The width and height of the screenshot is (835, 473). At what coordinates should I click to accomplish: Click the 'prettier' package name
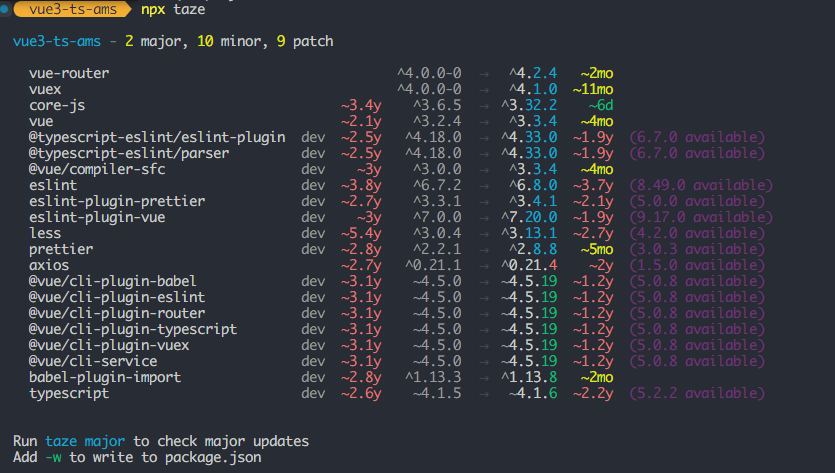61,249
